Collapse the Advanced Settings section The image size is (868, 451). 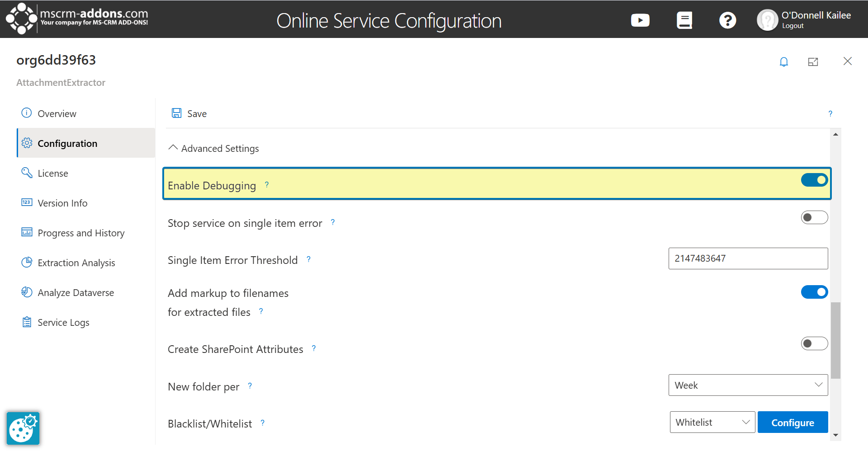(x=213, y=148)
